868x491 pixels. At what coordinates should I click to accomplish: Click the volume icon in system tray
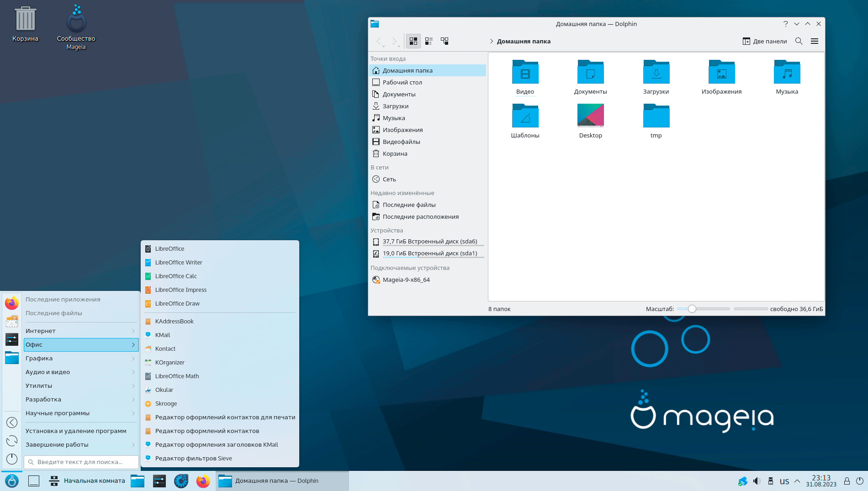pyautogui.click(x=757, y=481)
